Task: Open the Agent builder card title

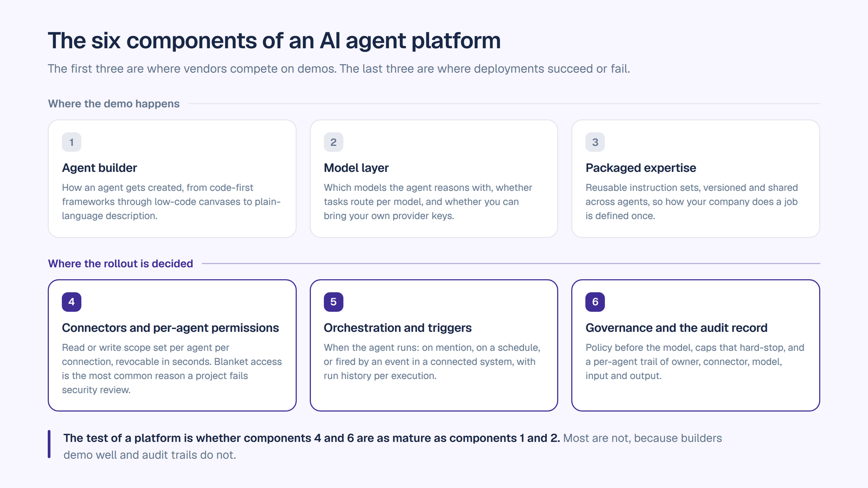Action: [x=99, y=168]
